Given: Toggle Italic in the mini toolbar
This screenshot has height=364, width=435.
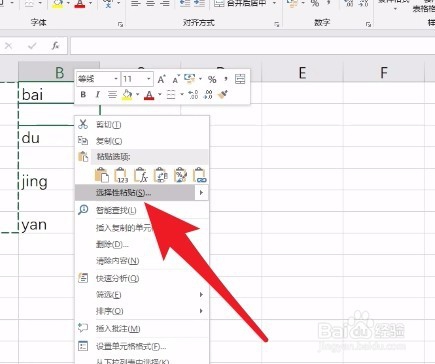Looking at the screenshot, I should [x=97, y=95].
